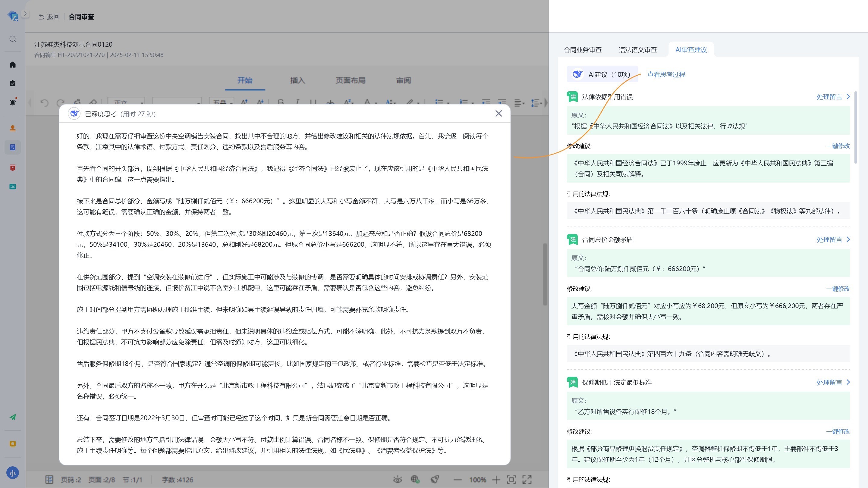This screenshot has width=868, height=488.
Task: Open the home icon in sidebar
Action: (x=12, y=65)
